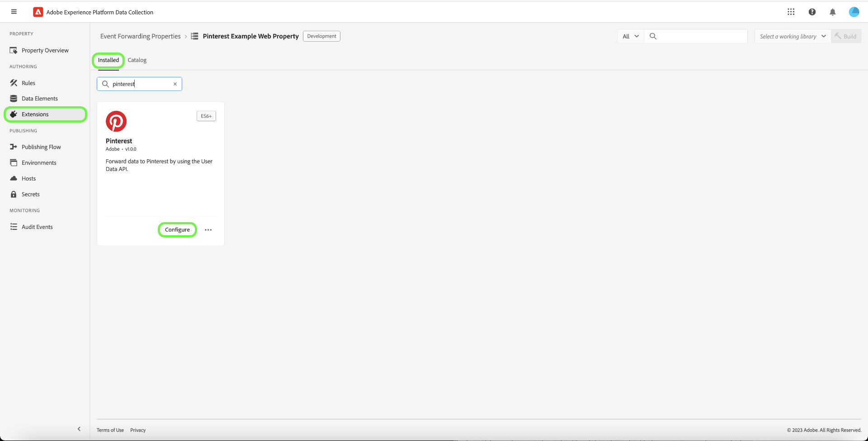Switch to the Catalog tab
The width and height of the screenshot is (868, 441).
pyautogui.click(x=137, y=60)
